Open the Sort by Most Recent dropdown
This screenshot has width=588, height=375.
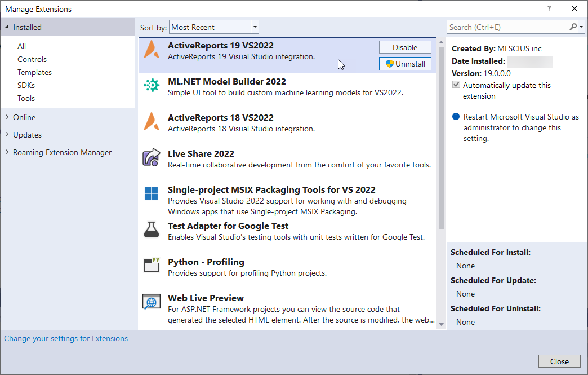[x=214, y=27]
